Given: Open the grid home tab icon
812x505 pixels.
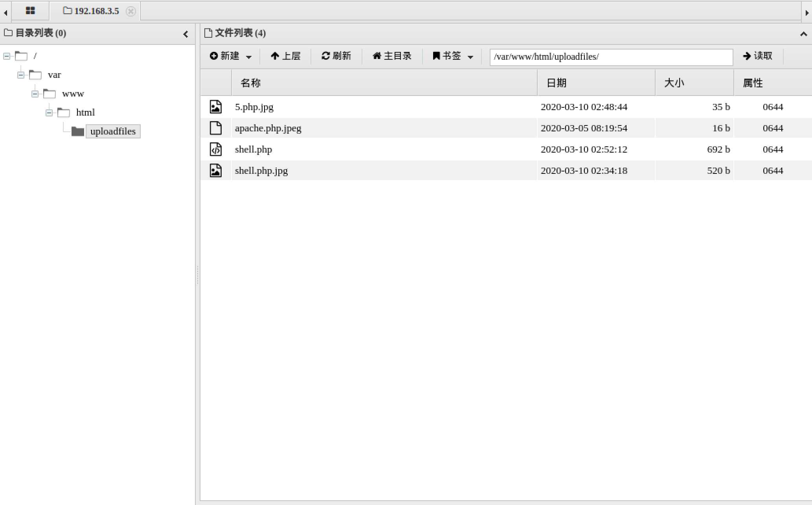Looking at the screenshot, I should point(30,11).
